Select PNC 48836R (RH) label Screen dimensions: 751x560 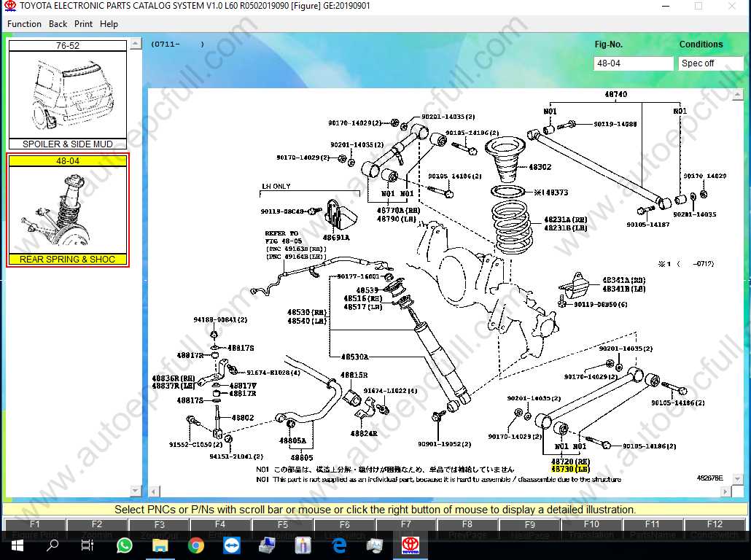tap(174, 378)
